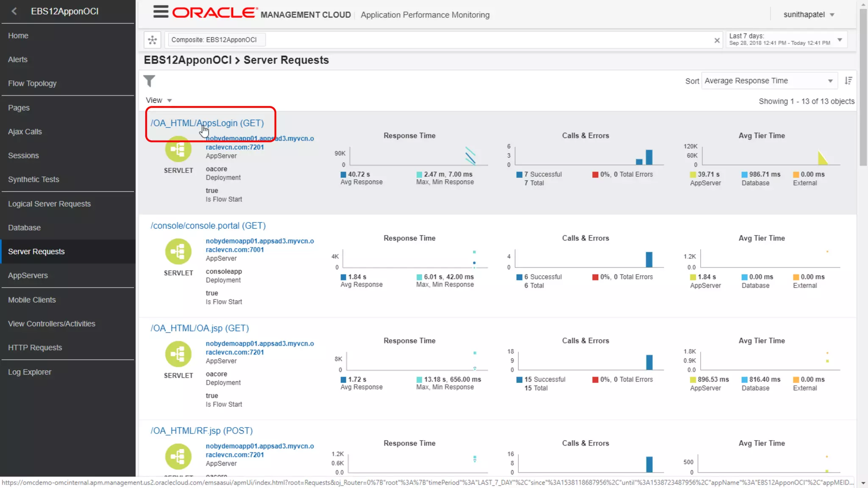Open Flow Topology page
The width and height of the screenshot is (868, 488).
(32, 83)
